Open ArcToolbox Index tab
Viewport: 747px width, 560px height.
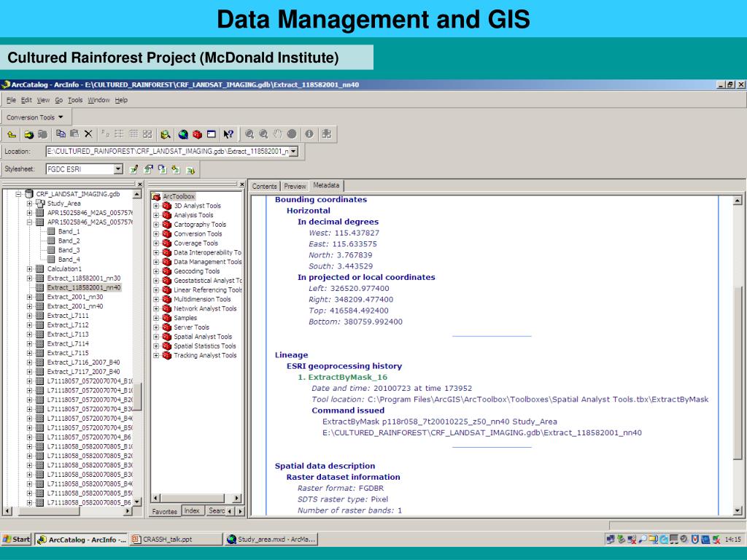pyautogui.click(x=192, y=510)
